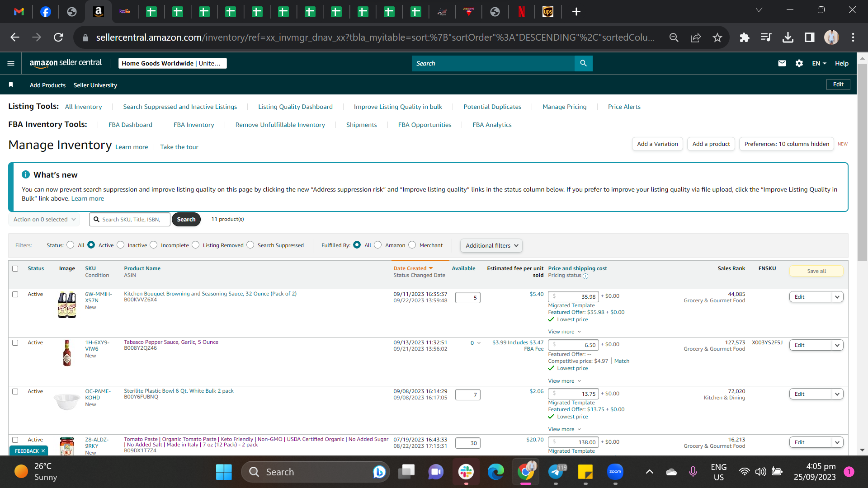Open the Seller Central hamburger menu
The width and height of the screenshot is (868, 488).
click(11, 63)
